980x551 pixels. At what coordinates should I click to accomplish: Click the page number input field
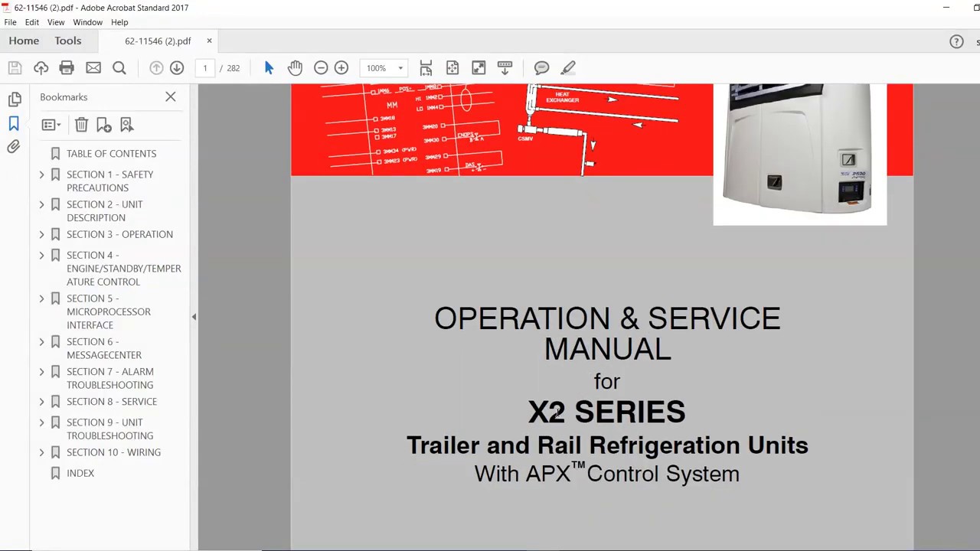[x=205, y=68]
